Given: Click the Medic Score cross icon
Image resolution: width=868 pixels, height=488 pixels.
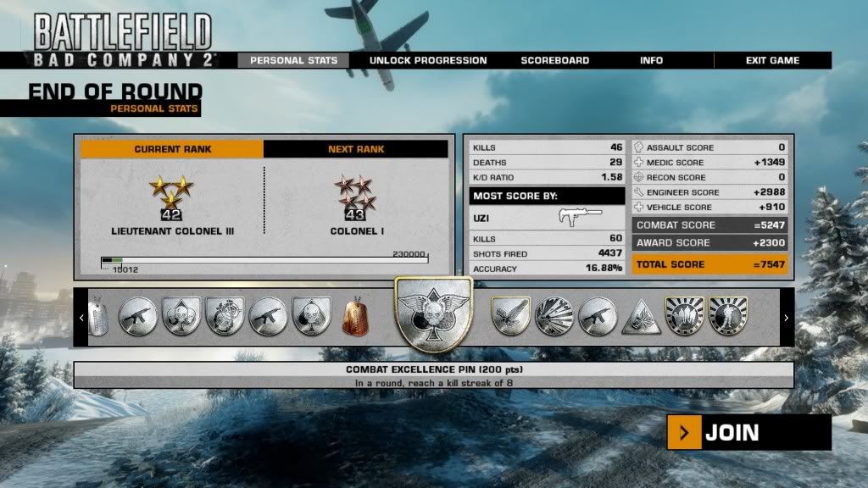Looking at the screenshot, I should (639, 163).
